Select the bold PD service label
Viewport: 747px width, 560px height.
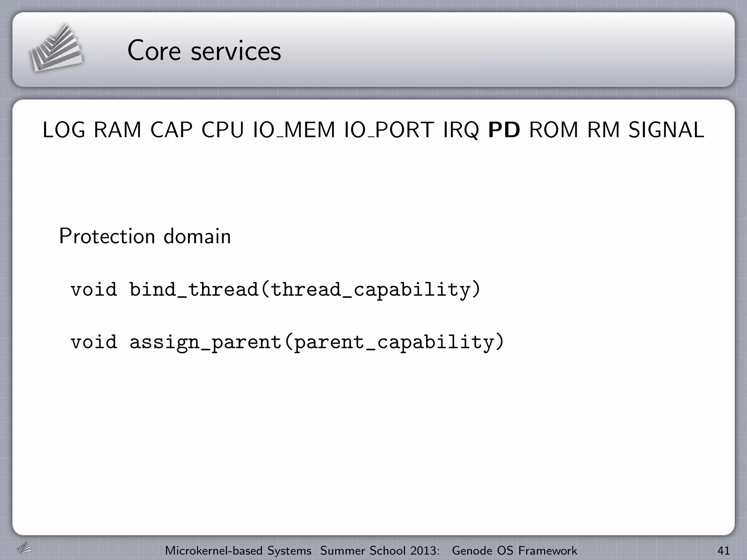pyautogui.click(x=504, y=130)
